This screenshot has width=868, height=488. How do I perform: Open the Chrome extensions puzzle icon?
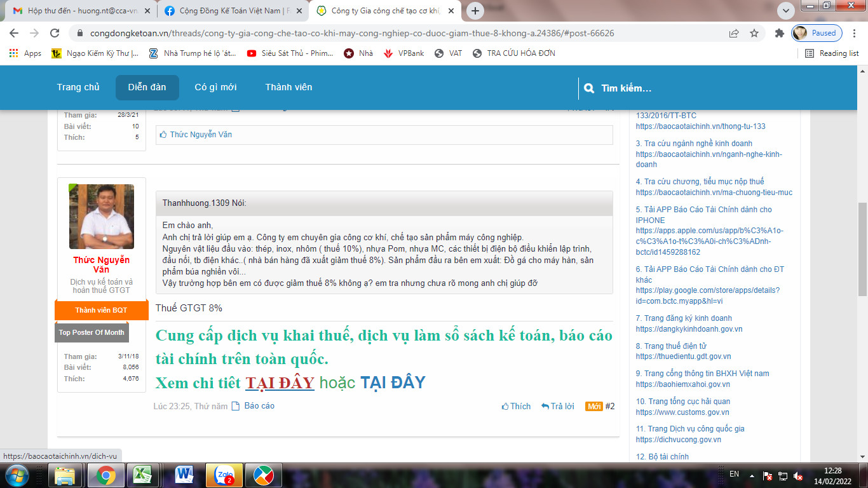779,33
